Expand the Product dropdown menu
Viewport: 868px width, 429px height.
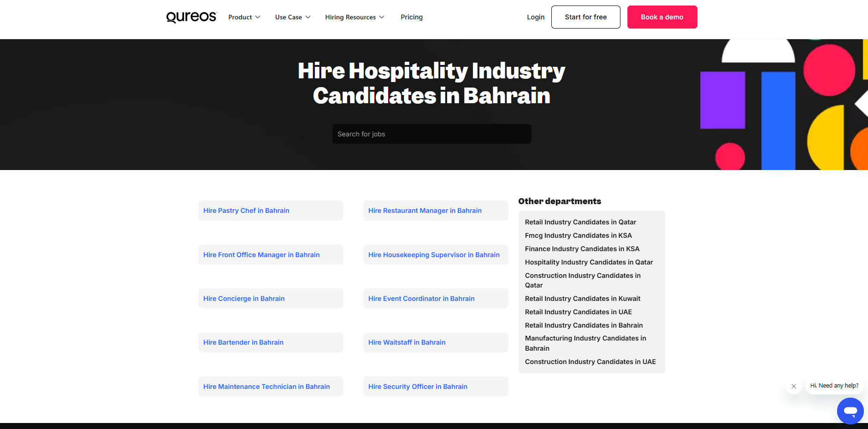(244, 17)
